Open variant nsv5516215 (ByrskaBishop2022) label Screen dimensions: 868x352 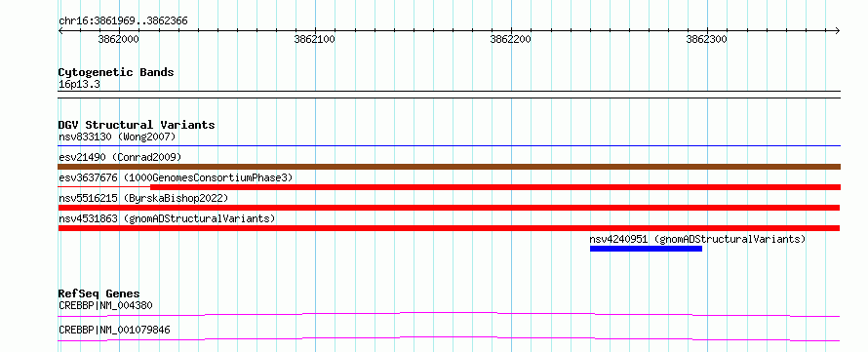pos(143,198)
